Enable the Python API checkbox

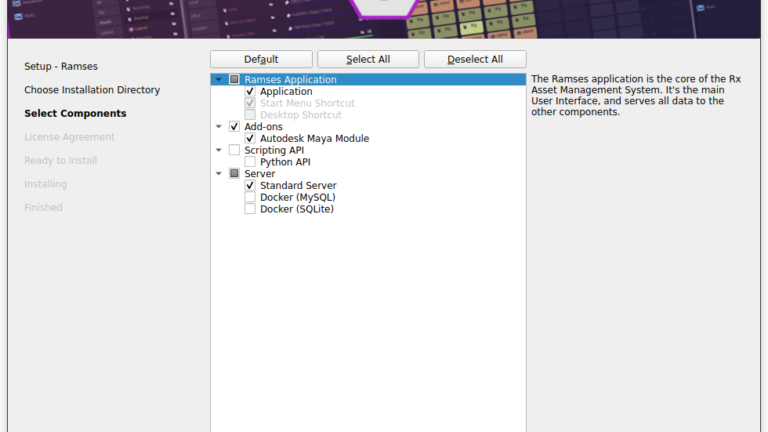(x=250, y=162)
